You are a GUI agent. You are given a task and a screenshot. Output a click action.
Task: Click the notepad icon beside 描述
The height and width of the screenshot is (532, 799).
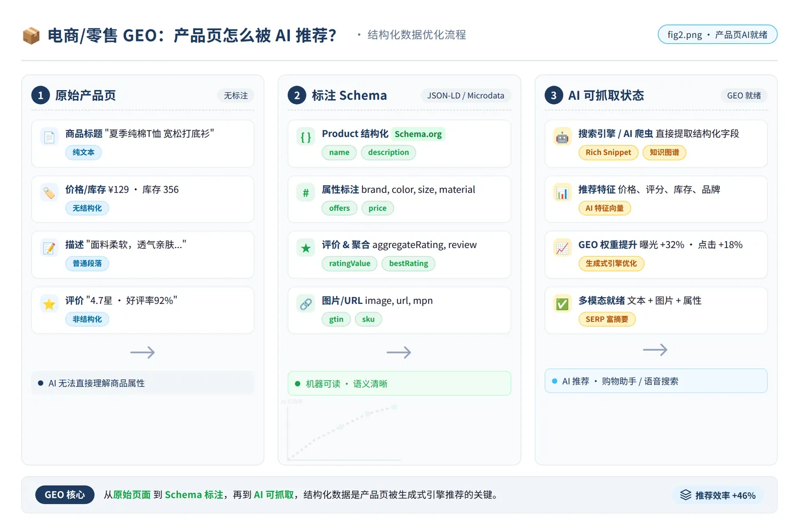point(50,249)
